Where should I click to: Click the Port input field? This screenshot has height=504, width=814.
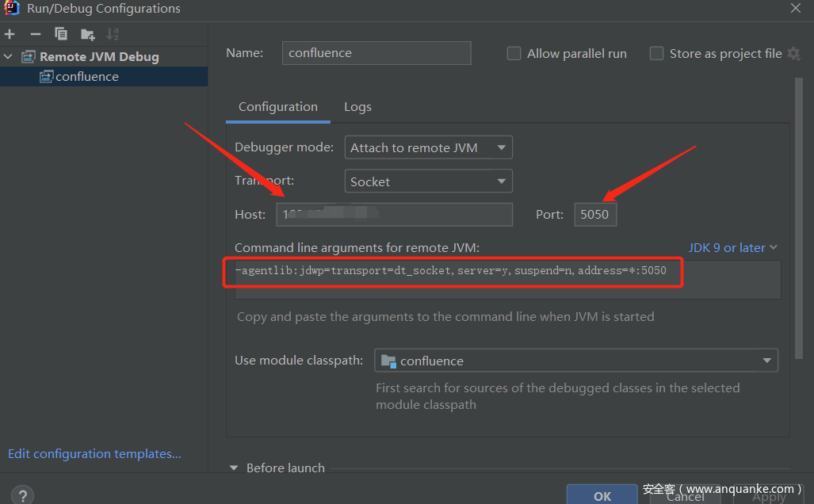(595, 214)
